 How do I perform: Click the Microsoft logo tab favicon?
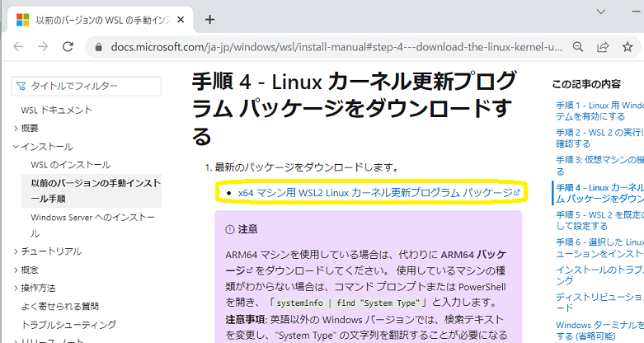pos(22,20)
